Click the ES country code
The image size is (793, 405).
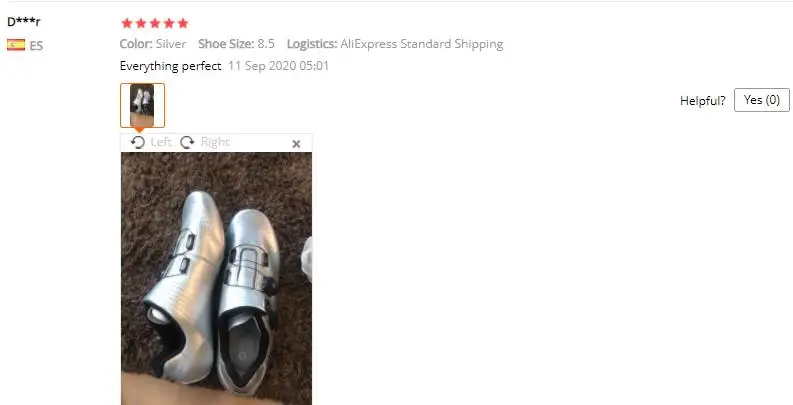pyautogui.click(x=36, y=46)
